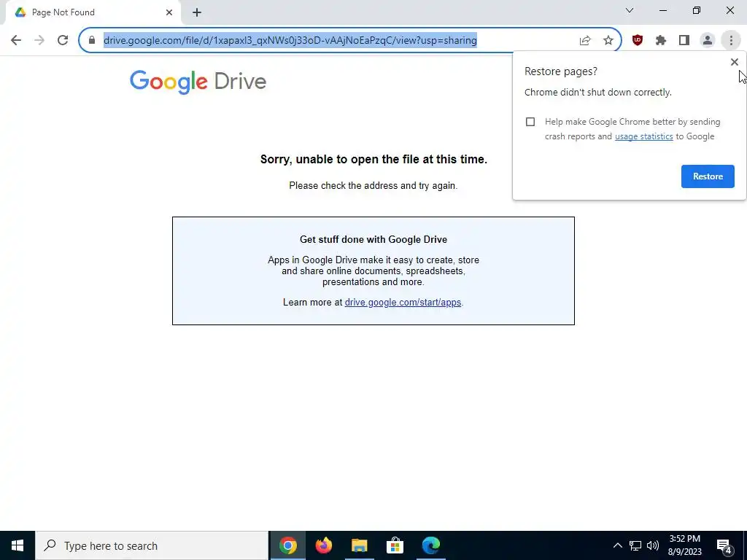Reload the Google Drive page
Image resolution: width=747 pixels, height=560 pixels.
click(x=63, y=40)
